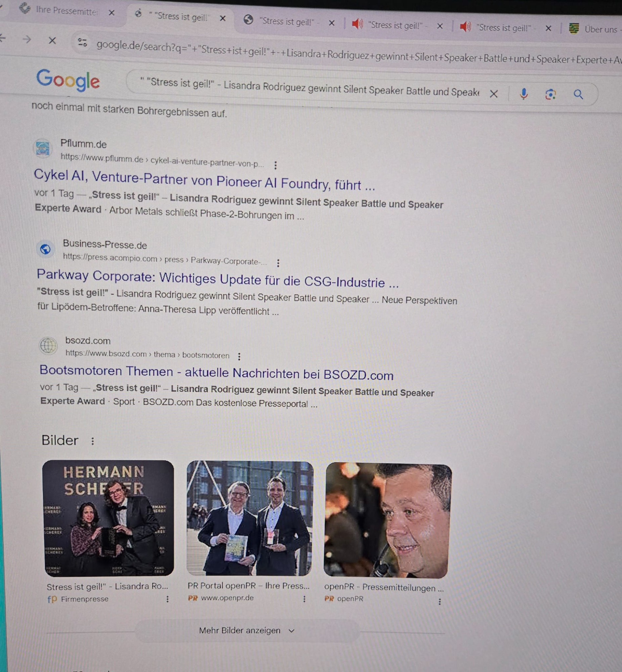Click the bsozd.com thema bootsmotoren URL
Viewport: 622px width, 672px height.
148,354
